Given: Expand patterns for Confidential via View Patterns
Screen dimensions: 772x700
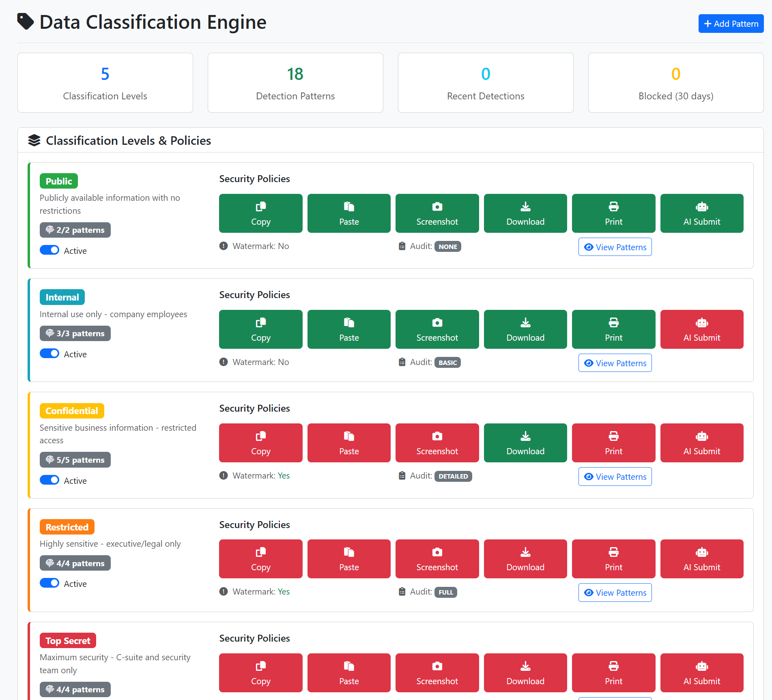Looking at the screenshot, I should coord(615,476).
